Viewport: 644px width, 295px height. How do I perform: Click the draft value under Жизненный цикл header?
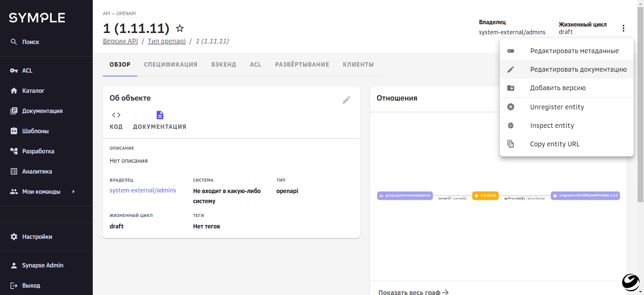tap(566, 32)
